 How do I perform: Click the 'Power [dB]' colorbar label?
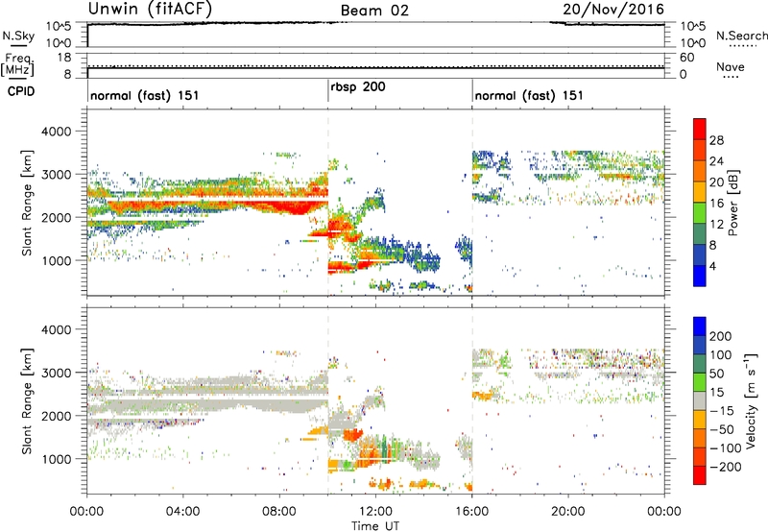point(732,203)
